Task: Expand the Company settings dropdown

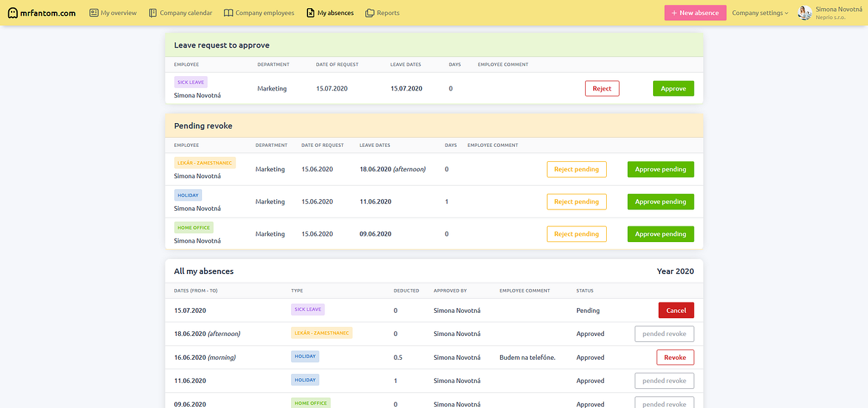Action: 761,13
